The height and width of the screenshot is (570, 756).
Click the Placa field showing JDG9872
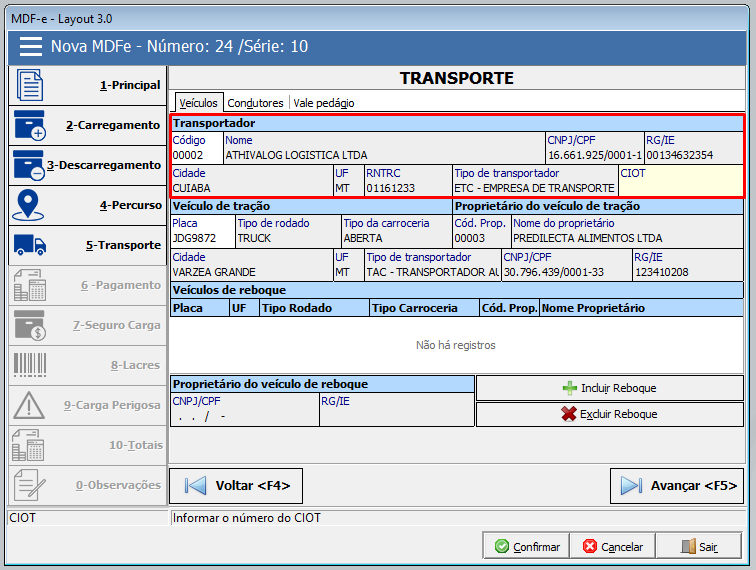tap(202, 240)
